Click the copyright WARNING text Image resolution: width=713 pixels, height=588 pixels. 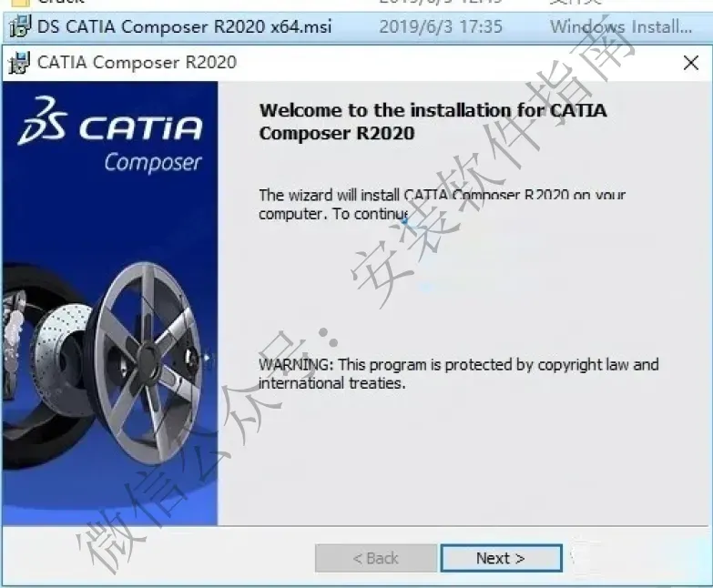(x=458, y=373)
